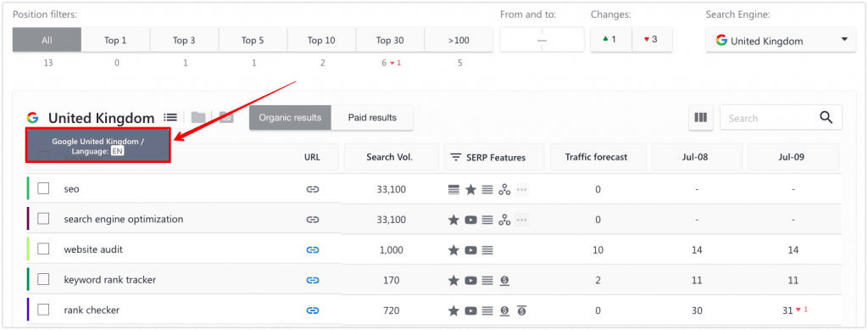The height and width of the screenshot is (330, 868).
Task: Click the '31' position in Jul-09 column
Action: [787, 310]
